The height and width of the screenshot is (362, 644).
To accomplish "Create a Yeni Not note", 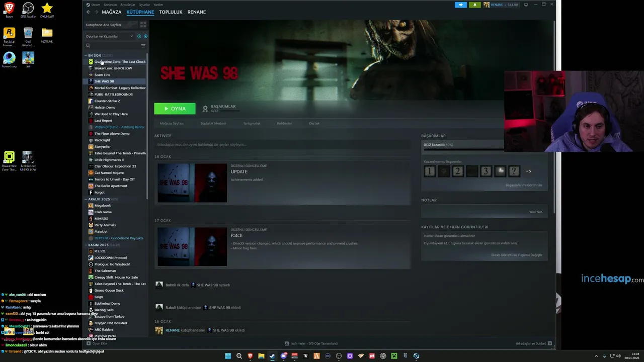I will pos(535,212).
